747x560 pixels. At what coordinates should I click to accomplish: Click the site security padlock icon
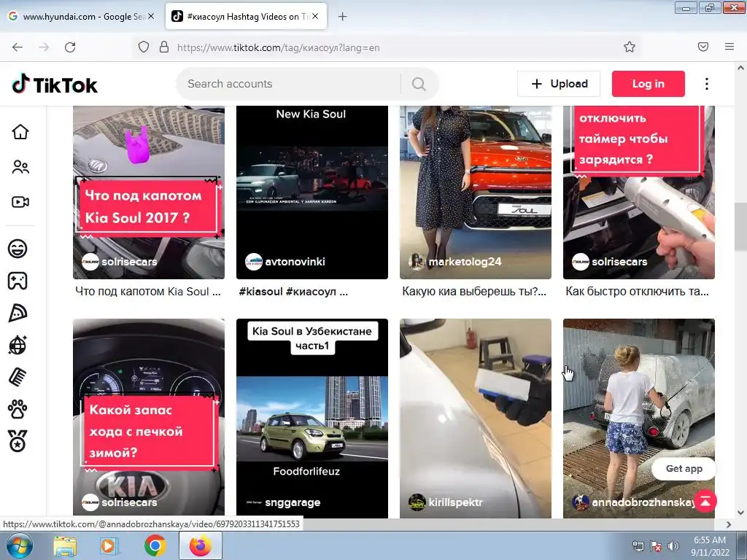[164, 47]
